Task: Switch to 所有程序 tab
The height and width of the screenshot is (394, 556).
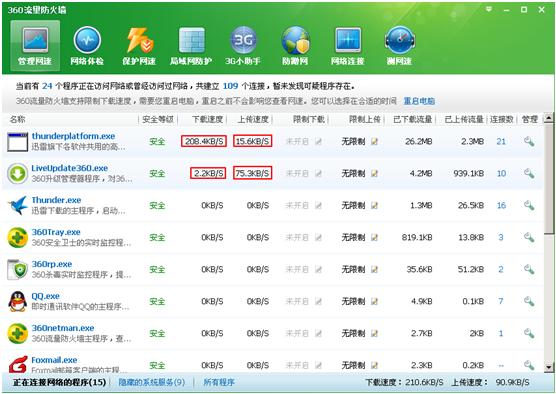Action: click(219, 382)
